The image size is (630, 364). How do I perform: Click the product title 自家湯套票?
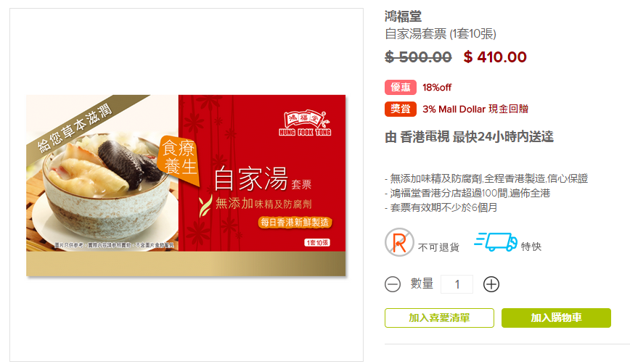tap(441, 33)
